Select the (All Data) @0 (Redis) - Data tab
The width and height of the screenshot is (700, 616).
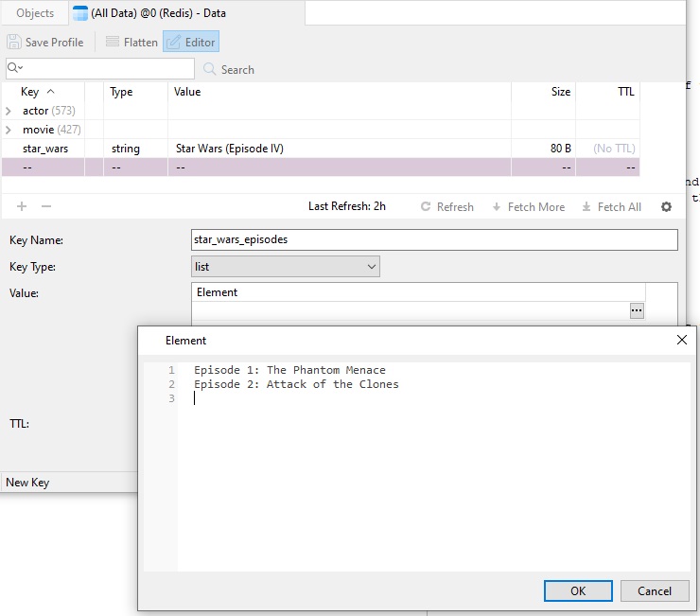coord(187,13)
